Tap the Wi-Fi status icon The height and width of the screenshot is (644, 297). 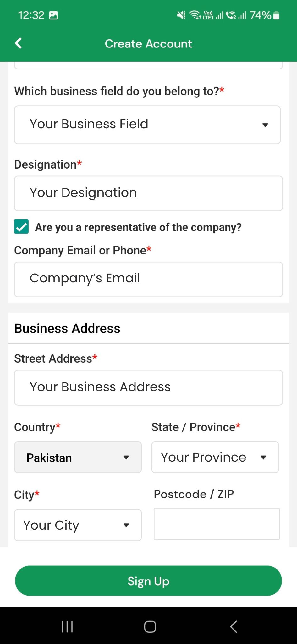[195, 15]
